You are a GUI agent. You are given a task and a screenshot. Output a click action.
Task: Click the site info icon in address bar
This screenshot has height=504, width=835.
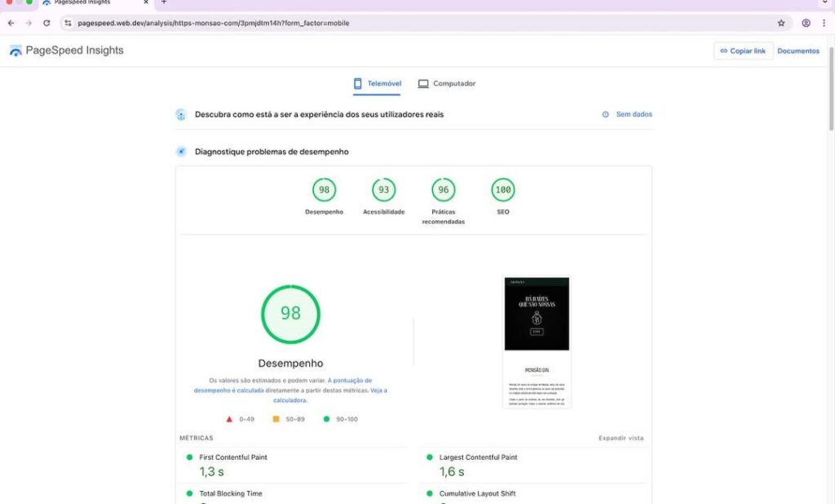[68, 23]
